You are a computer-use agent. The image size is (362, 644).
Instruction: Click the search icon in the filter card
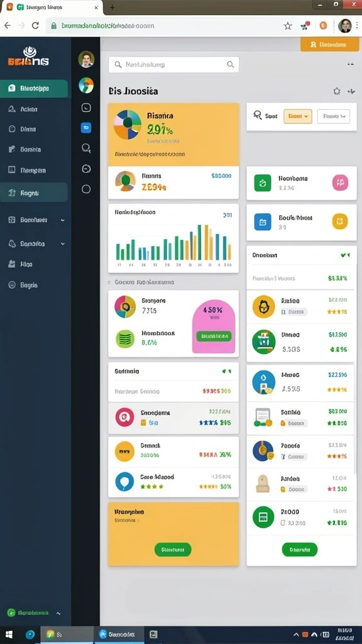tap(258, 116)
